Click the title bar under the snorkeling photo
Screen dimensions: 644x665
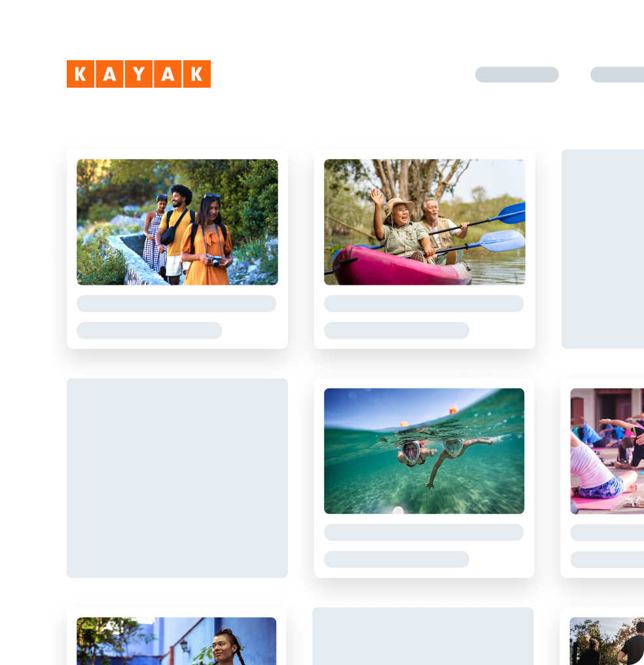click(x=424, y=532)
